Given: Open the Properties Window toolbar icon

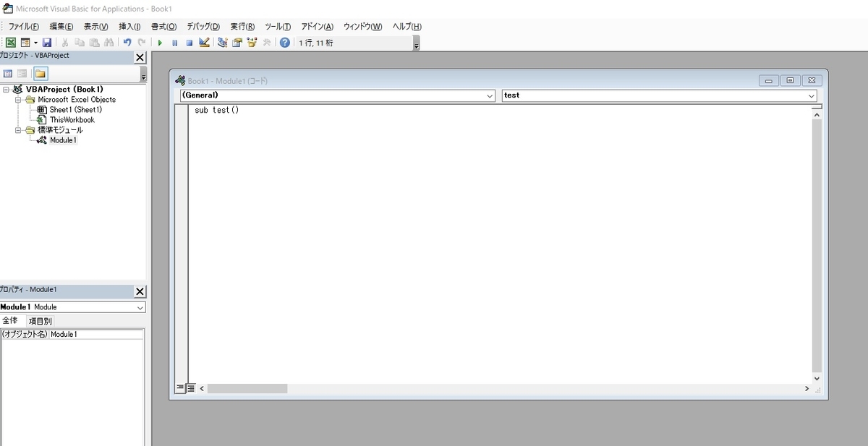Looking at the screenshot, I should pos(237,43).
